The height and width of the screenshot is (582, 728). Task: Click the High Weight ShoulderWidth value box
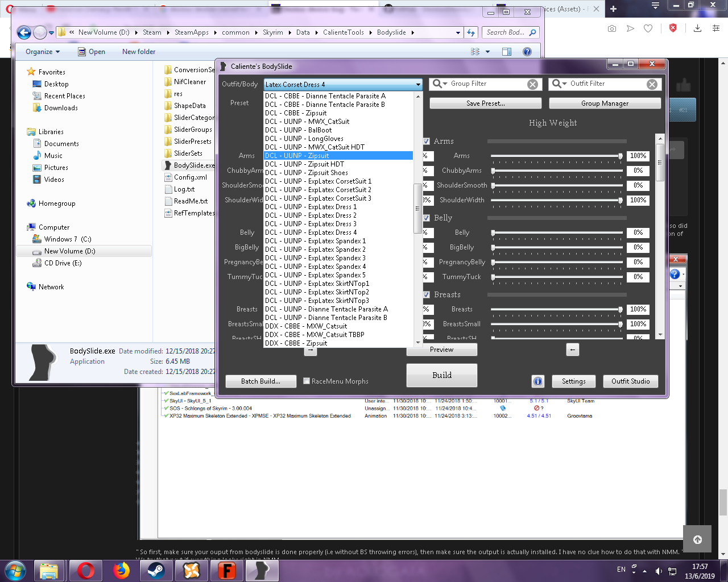point(638,200)
